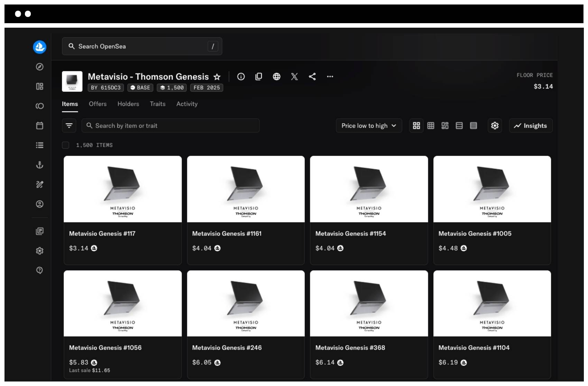Expand the Price low to high sort
The image size is (588, 386).
(x=369, y=126)
